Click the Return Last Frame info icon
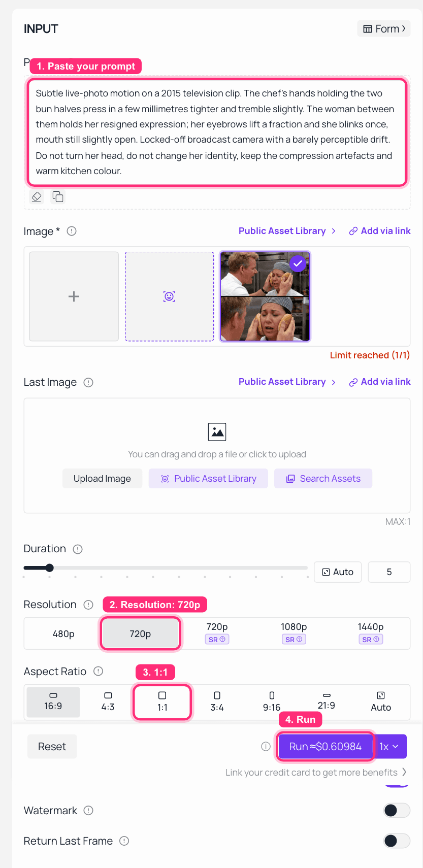This screenshot has width=423, height=868. 124,841
